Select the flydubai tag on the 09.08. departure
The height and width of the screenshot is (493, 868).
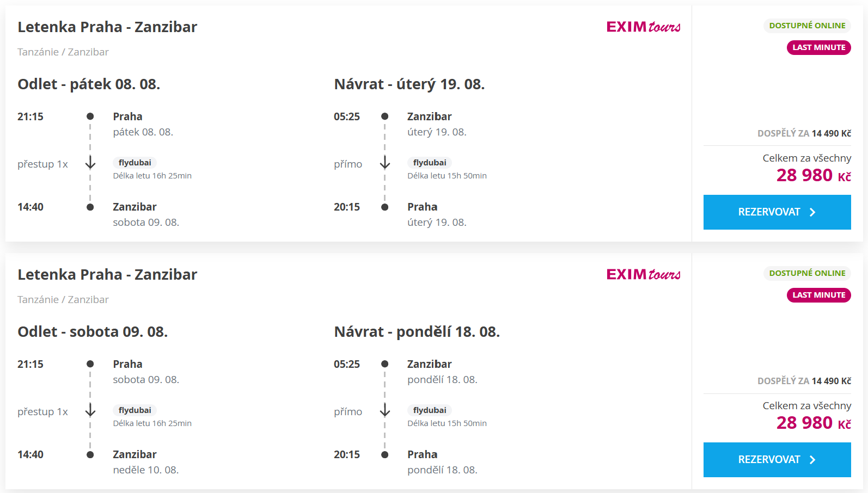point(135,410)
